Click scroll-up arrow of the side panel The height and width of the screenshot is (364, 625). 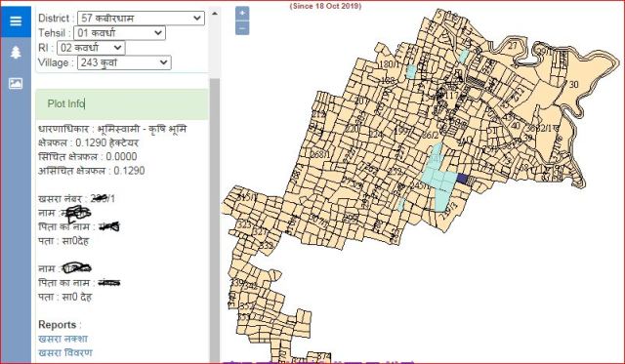[x=215, y=13]
